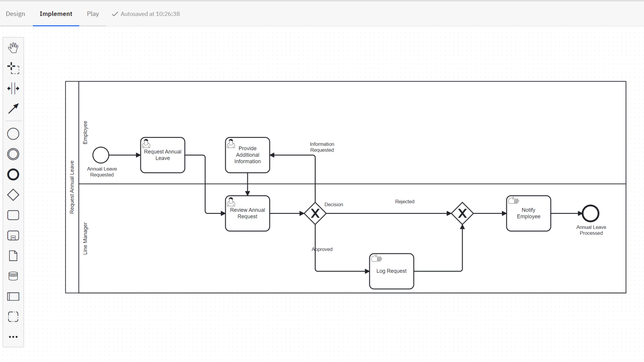This screenshot has width=644, height=362.
Task: Open more palette tools (three dots)
Action: coord(13,337)
